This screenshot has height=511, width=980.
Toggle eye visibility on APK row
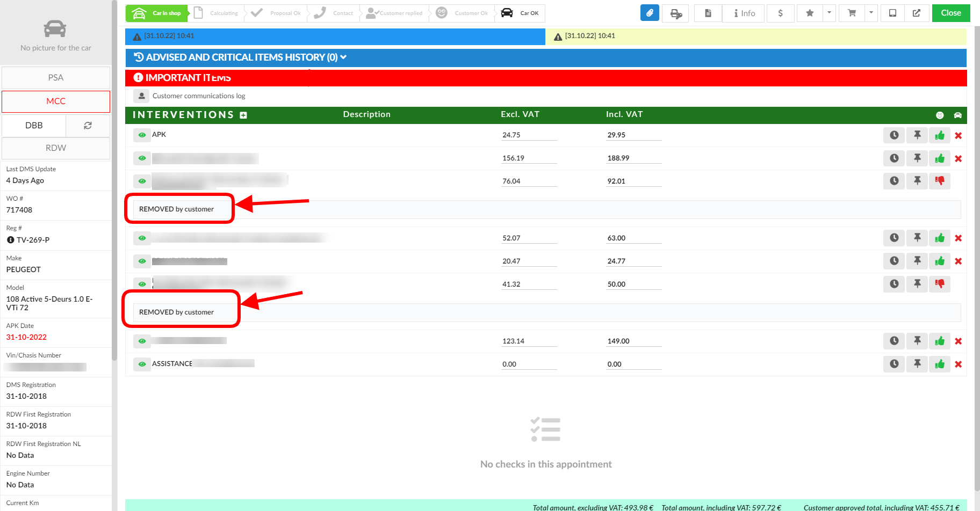pyautogui.click(x=142, y=135)
